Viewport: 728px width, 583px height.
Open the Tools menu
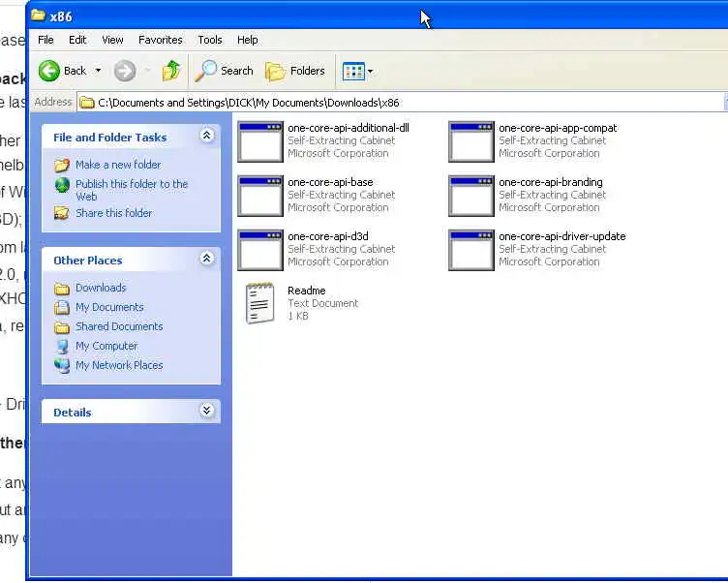pos(210,40)
